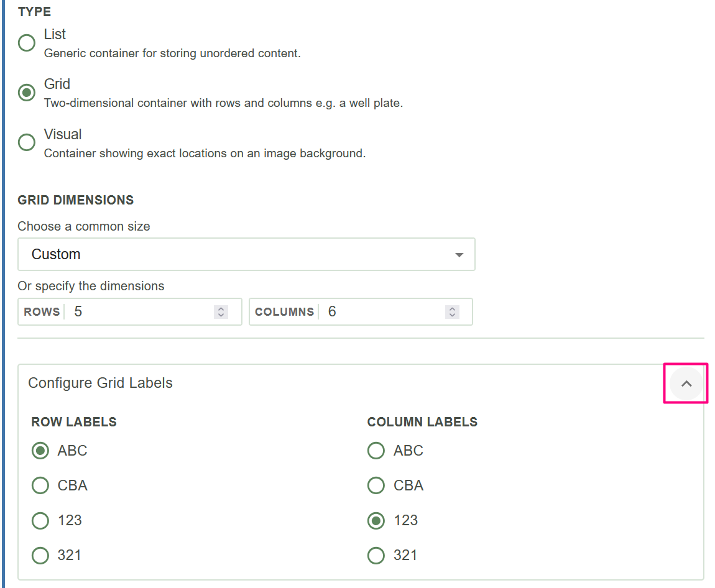Select the Grid container type
Screen dimensions: 715x588
pos(27,93)
